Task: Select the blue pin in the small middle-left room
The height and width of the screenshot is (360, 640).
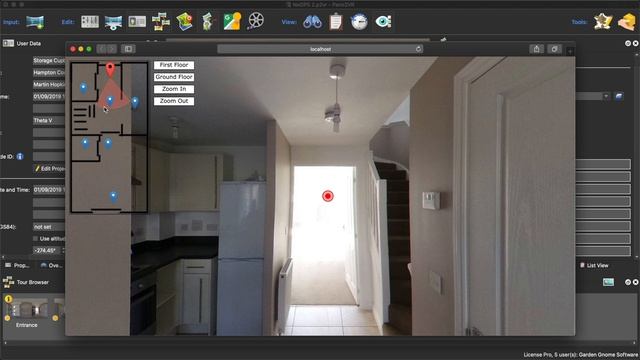Action: coord(85,143)
